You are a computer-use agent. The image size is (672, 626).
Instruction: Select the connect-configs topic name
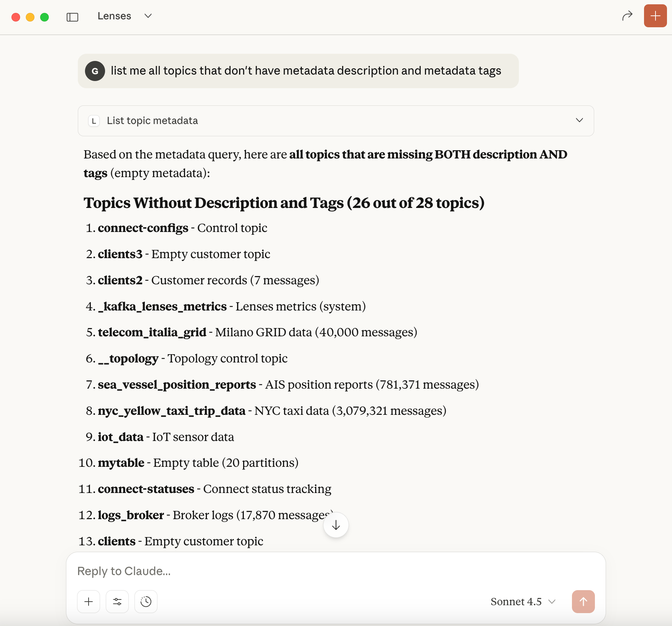pos(143,228)
